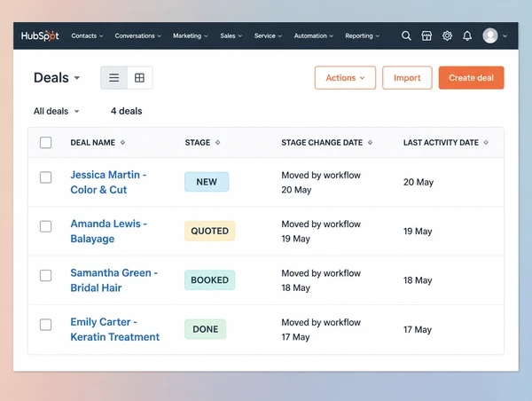The width and height of the screenshot is (532, 401).
Task: Click the DEAL NAME column header
Action: [92, 143]
